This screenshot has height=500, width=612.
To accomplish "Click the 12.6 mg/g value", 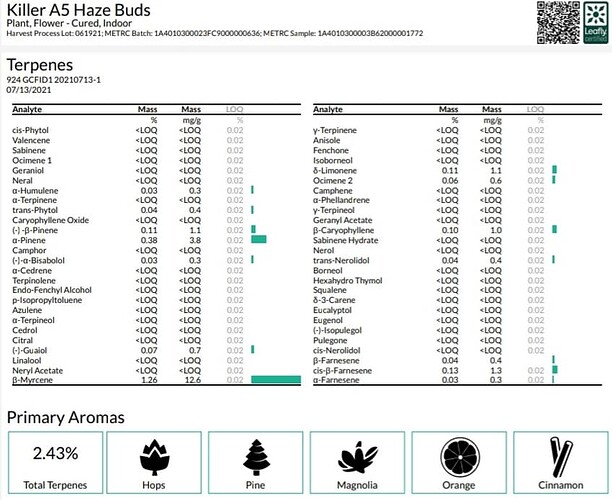I will pos(192,380).
